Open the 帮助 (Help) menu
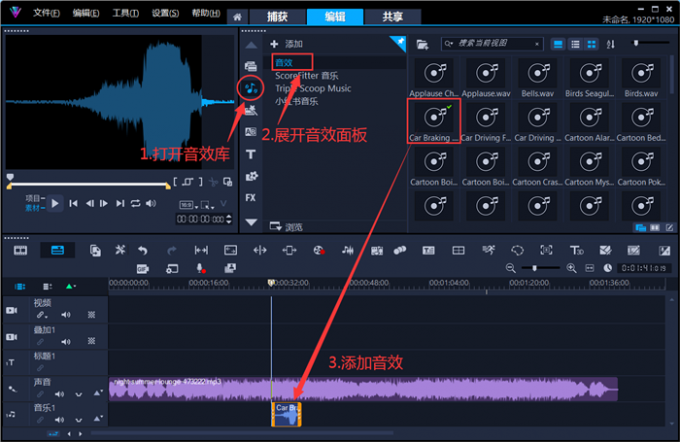The width and height of the screenshot is (680, 442). point(206,13)
